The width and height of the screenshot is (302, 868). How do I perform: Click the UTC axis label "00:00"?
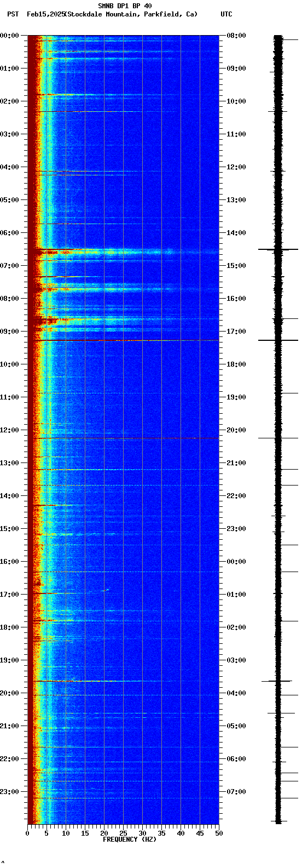(x=236, y=562)
